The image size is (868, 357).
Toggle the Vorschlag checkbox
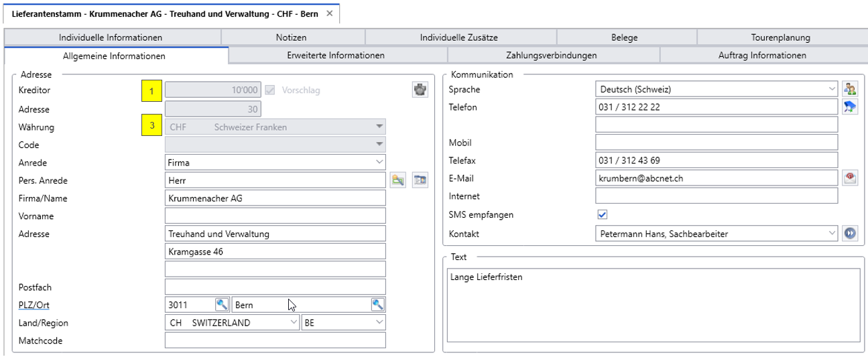tap(270, 90)
